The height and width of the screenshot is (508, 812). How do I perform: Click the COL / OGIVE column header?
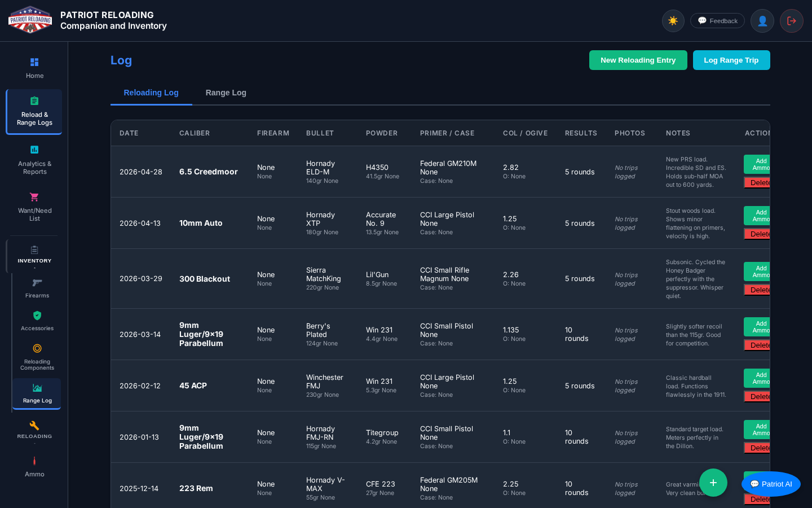(526, 133)
